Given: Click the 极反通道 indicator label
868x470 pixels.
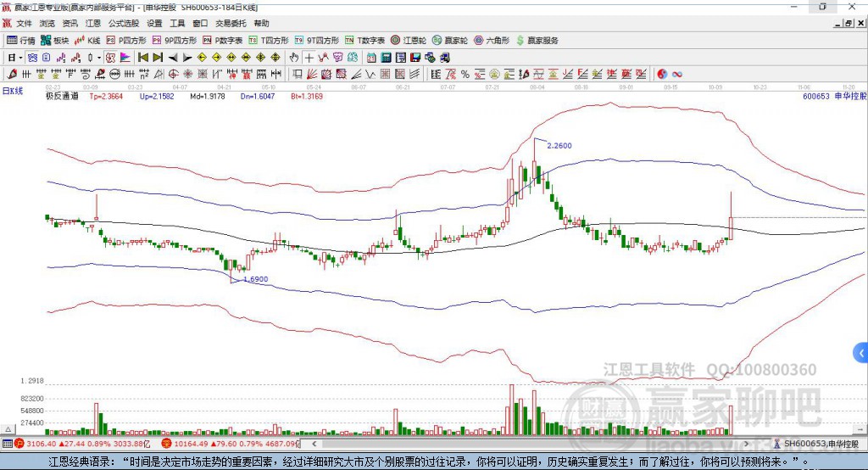Looking at the screenshot, I should coord(62,96).
